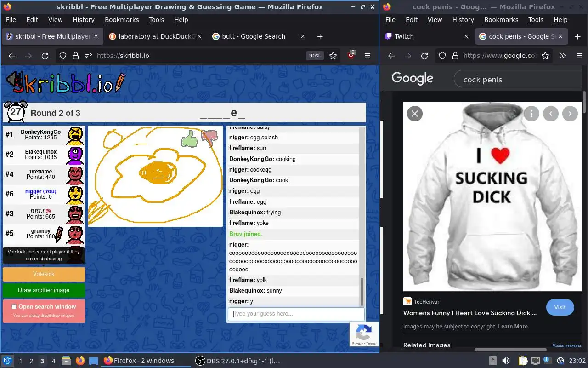Screen dimensions: 588x368
Task: Open the File menu in skribbl window
Action: [11, 20]
